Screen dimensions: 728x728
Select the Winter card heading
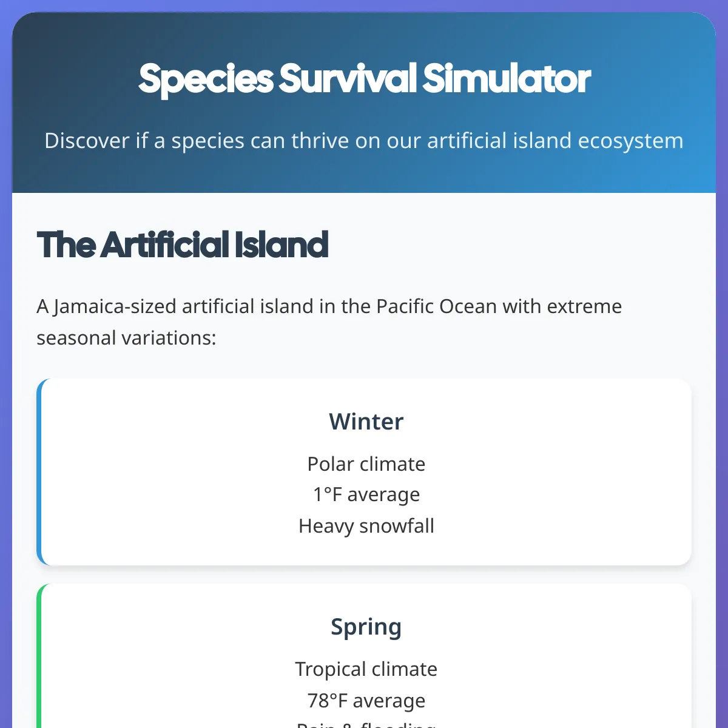366,422
